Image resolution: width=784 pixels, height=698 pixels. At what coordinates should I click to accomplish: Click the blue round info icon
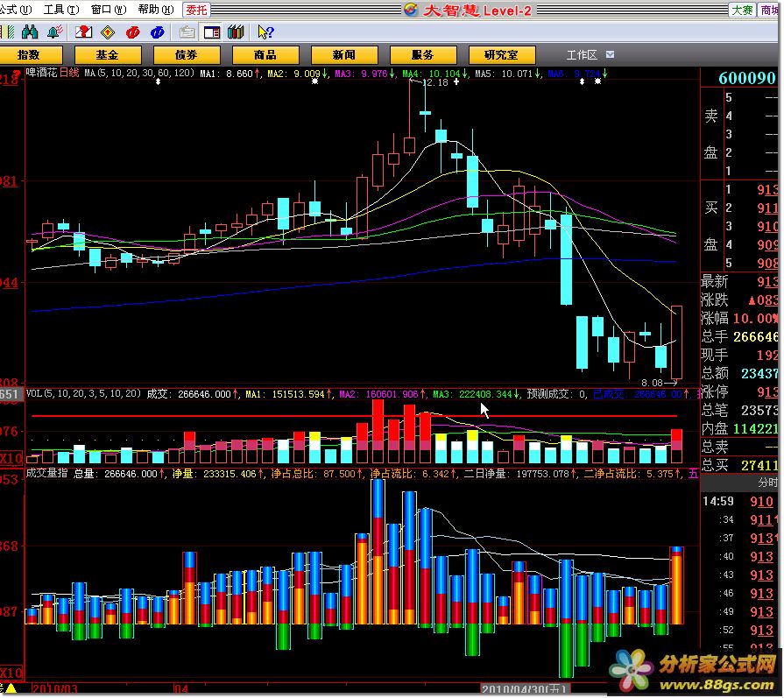point(157,33)
